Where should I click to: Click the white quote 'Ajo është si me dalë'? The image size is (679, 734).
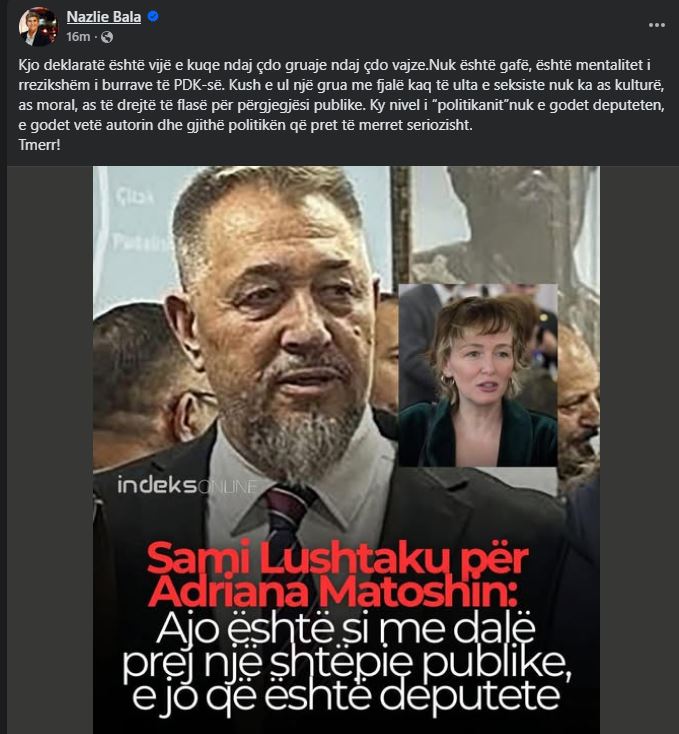[x=346, y=630]
